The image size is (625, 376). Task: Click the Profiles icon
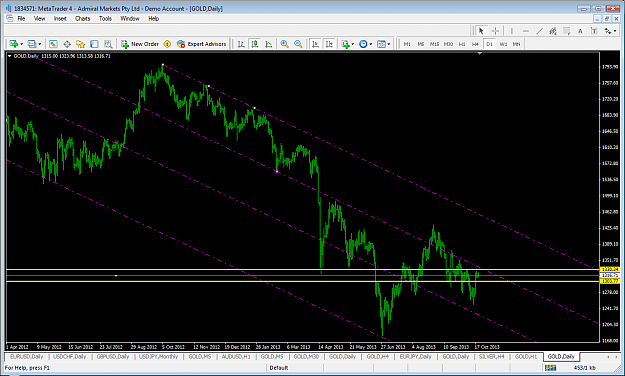point(32,44)
